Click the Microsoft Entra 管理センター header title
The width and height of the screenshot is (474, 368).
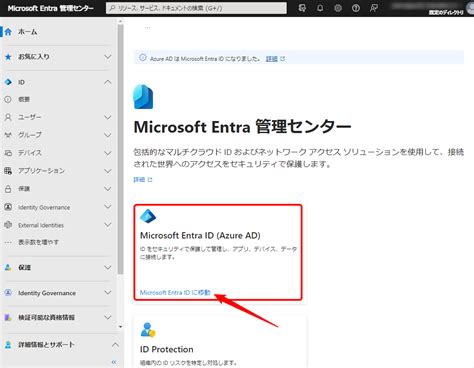click(x=51, y=8)
